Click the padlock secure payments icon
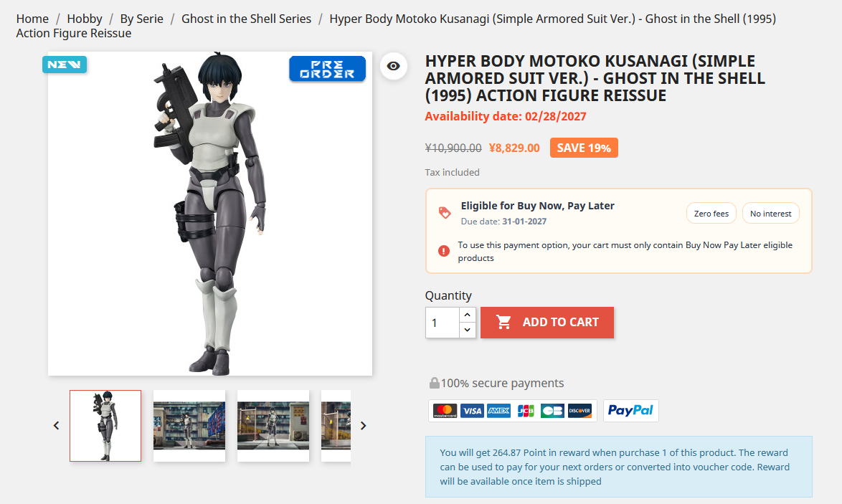Viewport: 842px width, 504px height. (434, 383)
